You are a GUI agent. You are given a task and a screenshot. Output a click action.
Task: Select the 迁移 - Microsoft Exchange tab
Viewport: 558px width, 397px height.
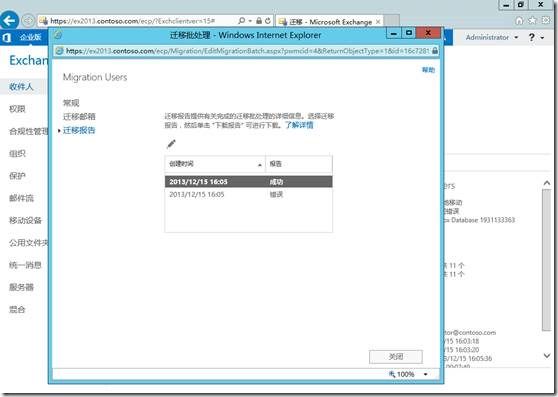(x=329, y=21)
